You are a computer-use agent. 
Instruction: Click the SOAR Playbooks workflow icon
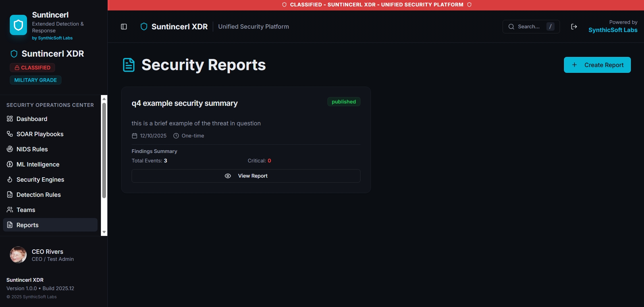pos(10,134)
